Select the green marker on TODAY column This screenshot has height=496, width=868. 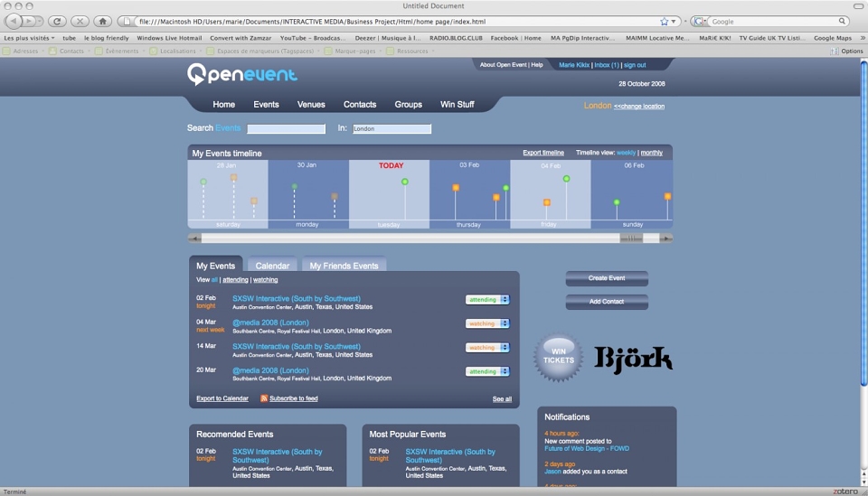pos(405,182)
